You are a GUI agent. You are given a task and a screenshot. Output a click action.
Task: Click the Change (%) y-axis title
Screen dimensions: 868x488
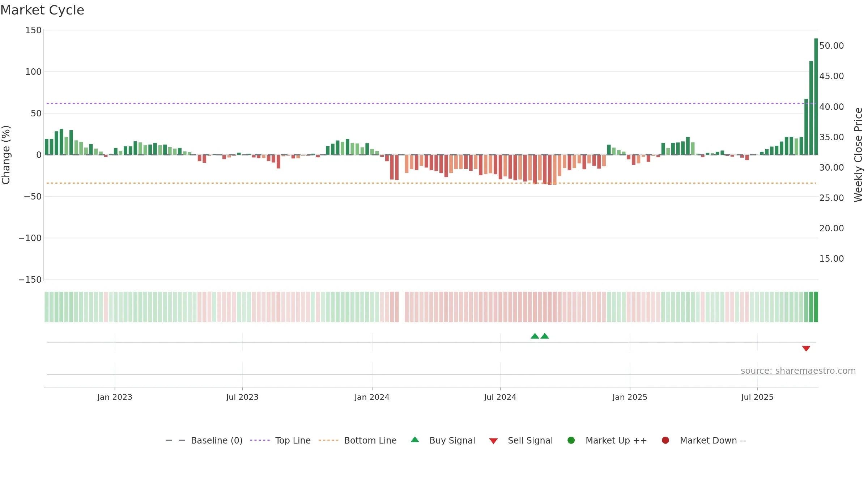coord(6,155)
